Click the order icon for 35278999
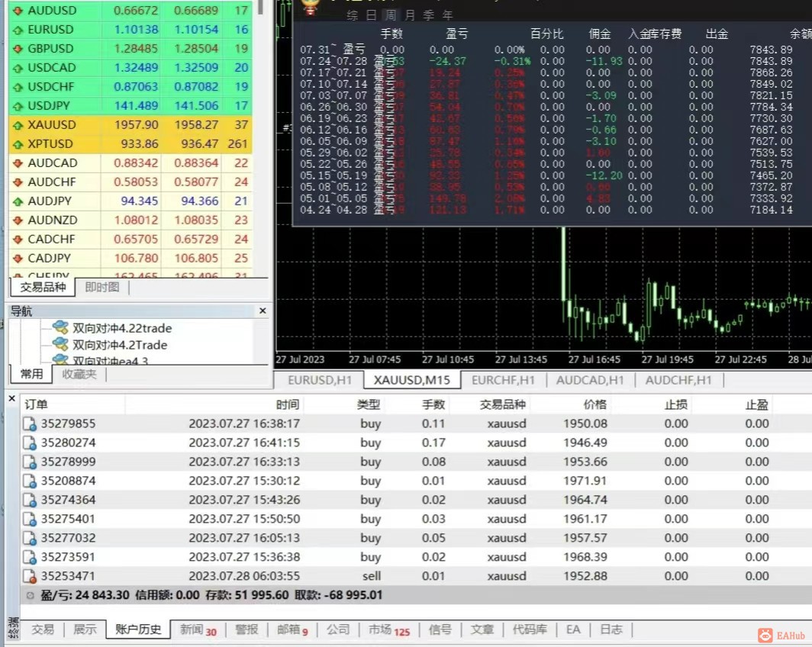The image size is (812, 647). (30, 462)
